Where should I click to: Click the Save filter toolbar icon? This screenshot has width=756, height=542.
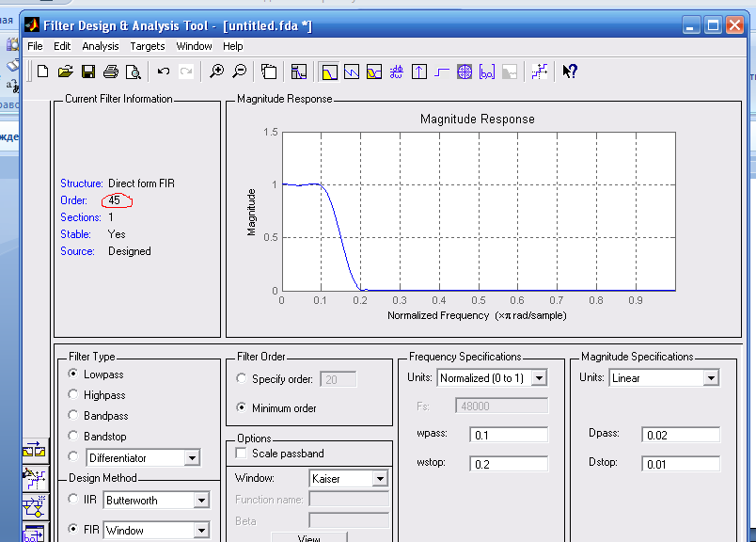(88, 71)
